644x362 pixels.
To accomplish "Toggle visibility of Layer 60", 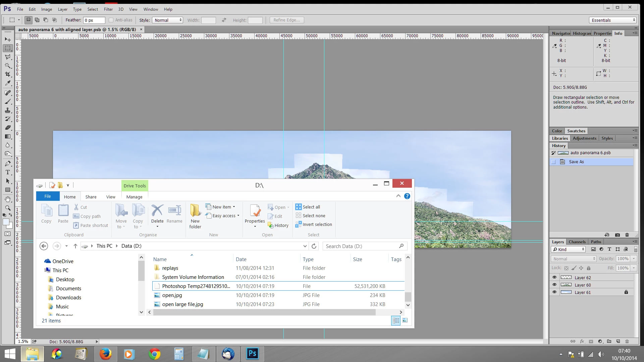I will point(554,285).
